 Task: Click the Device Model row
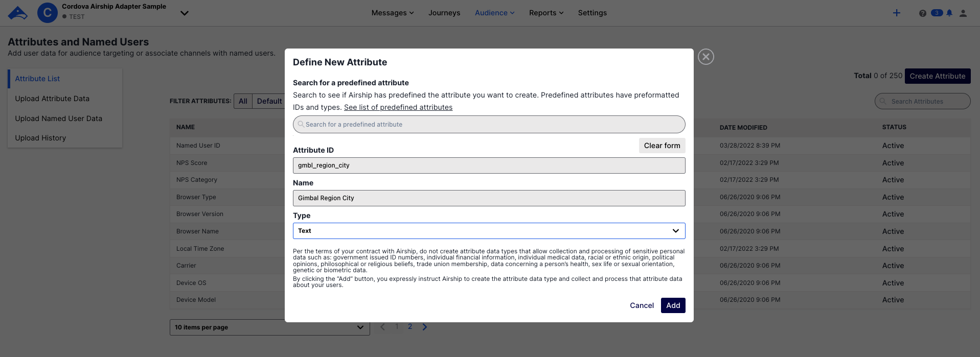tap(570, 300)
